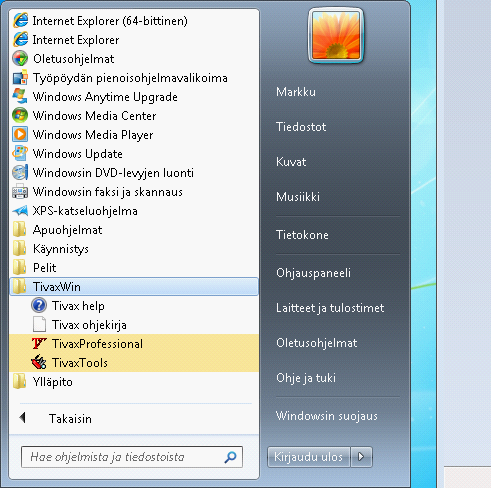This screenshot has width=491, height=488.
Task: Click the "Tivax help" text label
Action: [x=78, y=306]
